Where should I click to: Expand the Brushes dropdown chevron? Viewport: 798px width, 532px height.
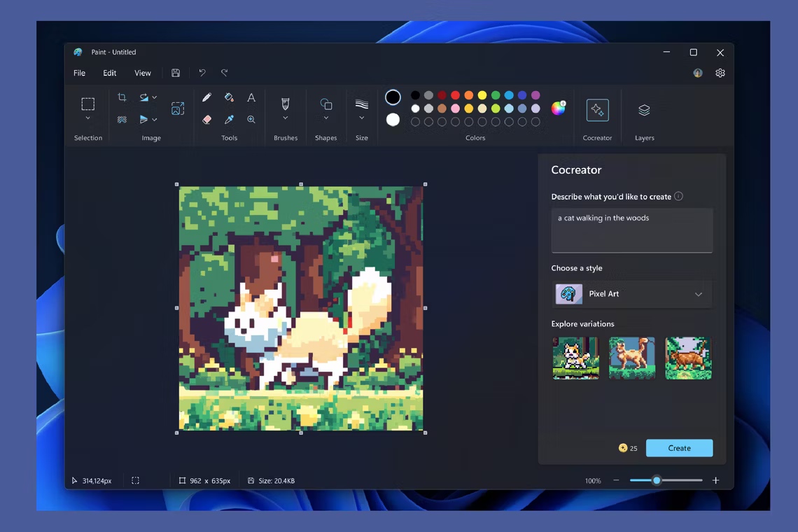(286, 118)
